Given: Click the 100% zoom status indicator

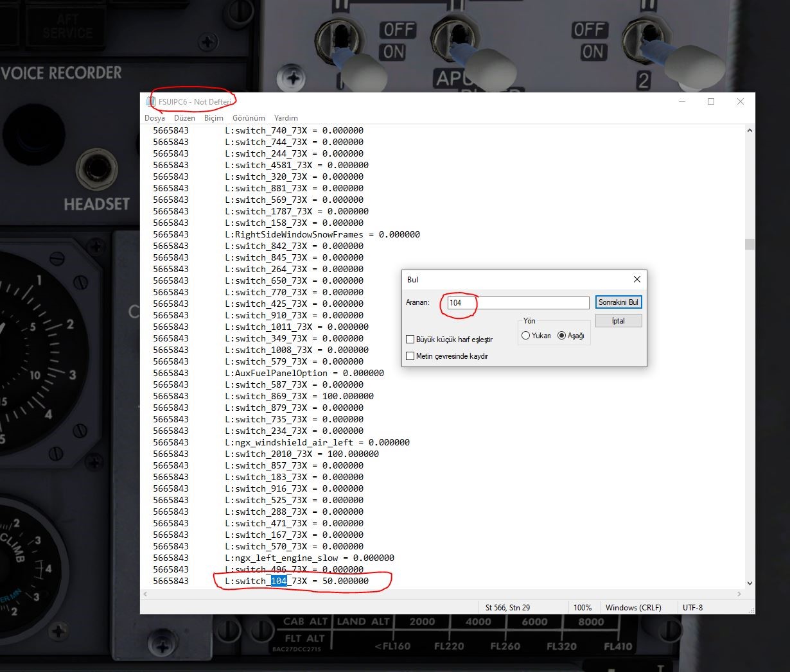Looking at the screenshot, I should click(583, 607).
